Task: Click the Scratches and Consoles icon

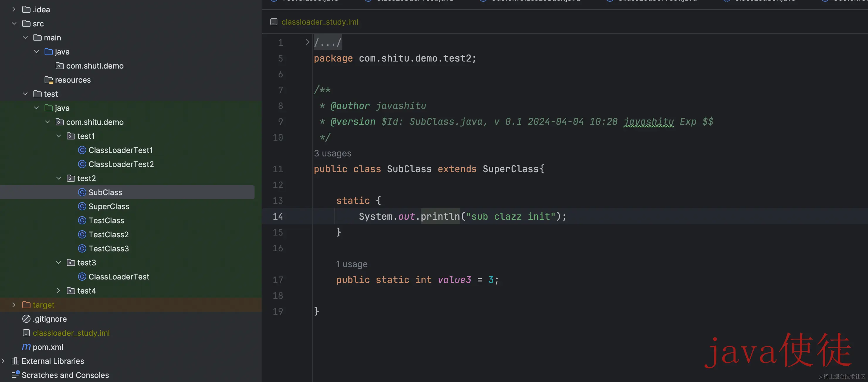Action: coord(16,375)
